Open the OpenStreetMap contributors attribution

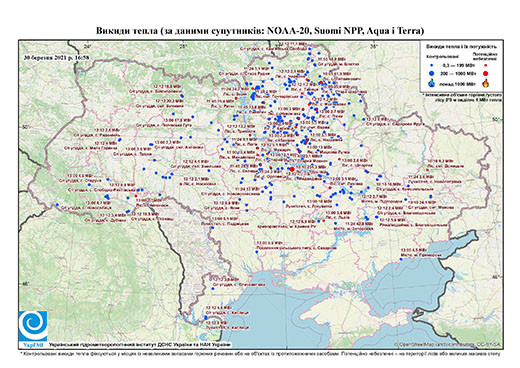[447, 344]
